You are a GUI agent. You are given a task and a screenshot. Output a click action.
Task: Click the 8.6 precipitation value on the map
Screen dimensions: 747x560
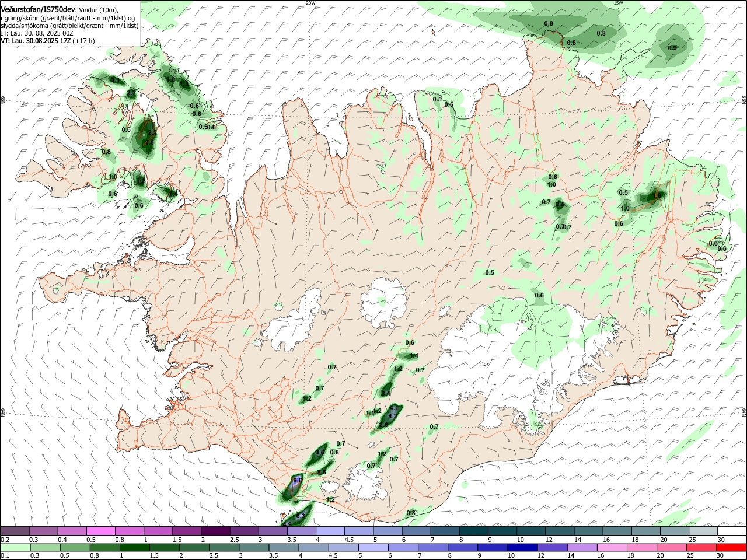pos(297,480)
